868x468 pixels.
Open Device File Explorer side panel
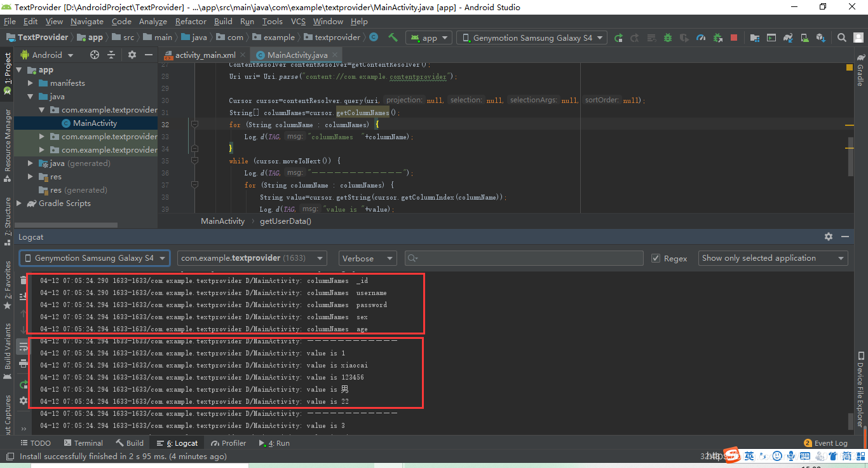point(860,389)
